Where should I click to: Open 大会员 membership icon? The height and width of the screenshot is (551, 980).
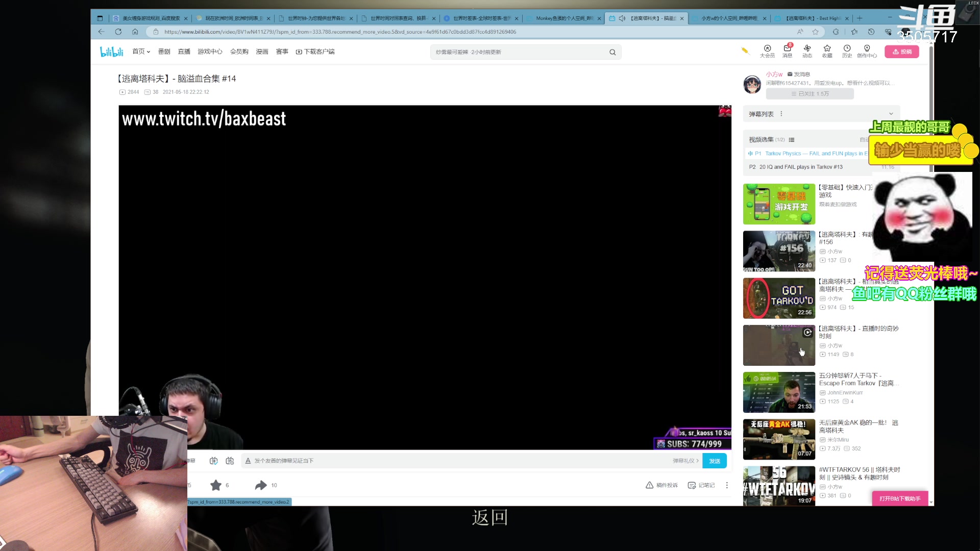point(767,51)
